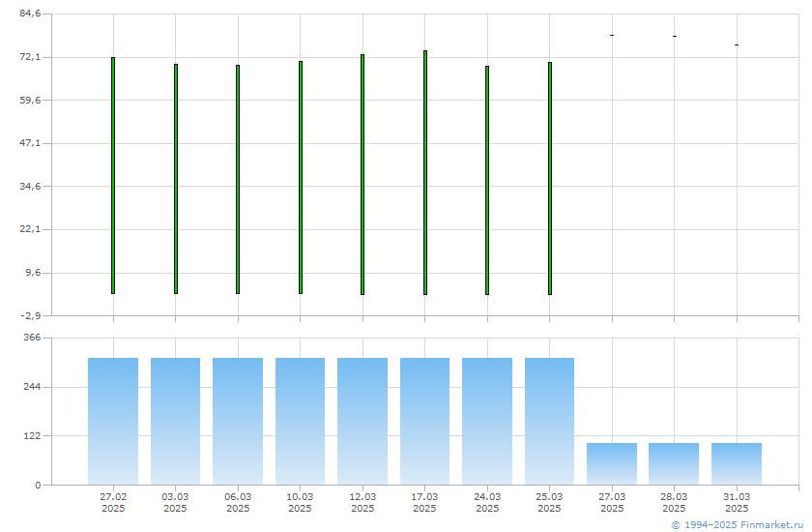The width and height of the screenshot is (812, 532).
Task: Open the Finmarket.ru copyright link
Action: tap(737, 525)
